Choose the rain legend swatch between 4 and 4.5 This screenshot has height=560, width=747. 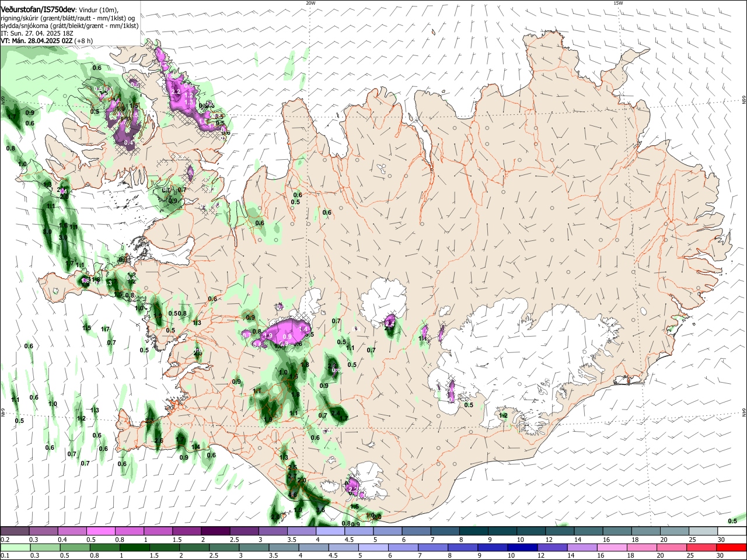pyautogui.click(x=313, y=547)
